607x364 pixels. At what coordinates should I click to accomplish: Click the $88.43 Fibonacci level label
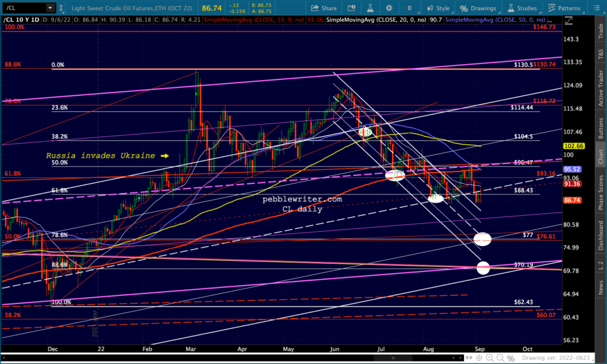click(x=523, y=190)
